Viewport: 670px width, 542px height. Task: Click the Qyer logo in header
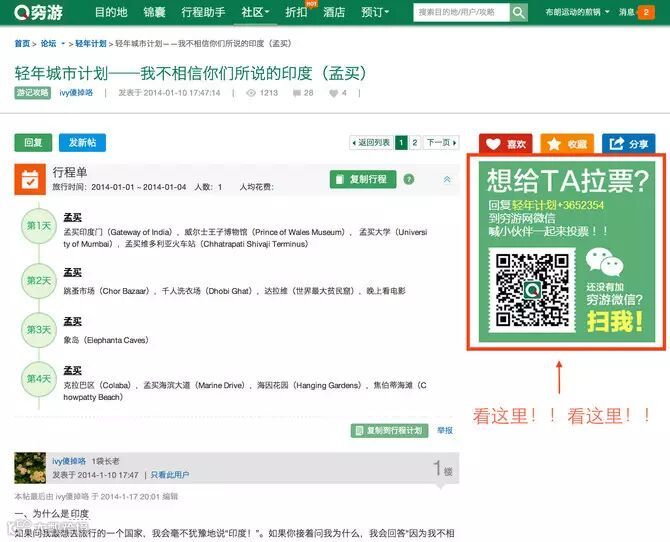[x=38, y=12]
